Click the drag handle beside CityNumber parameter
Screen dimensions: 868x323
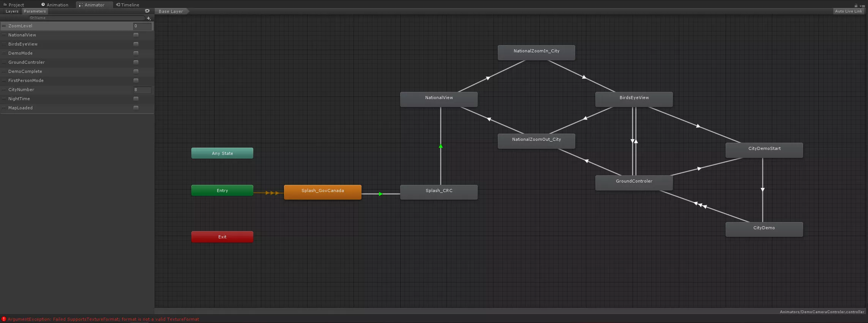click(x=4, y=90)
